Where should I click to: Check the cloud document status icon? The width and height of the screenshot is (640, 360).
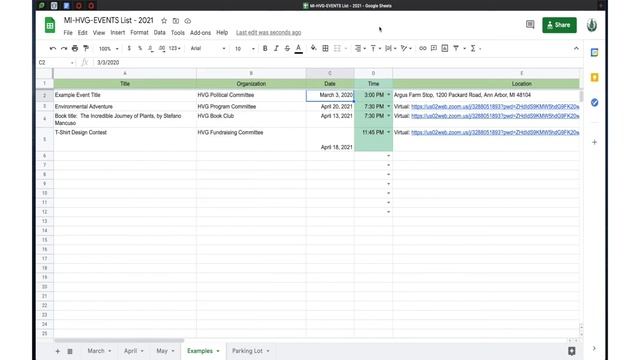click(x=187, y=21)
